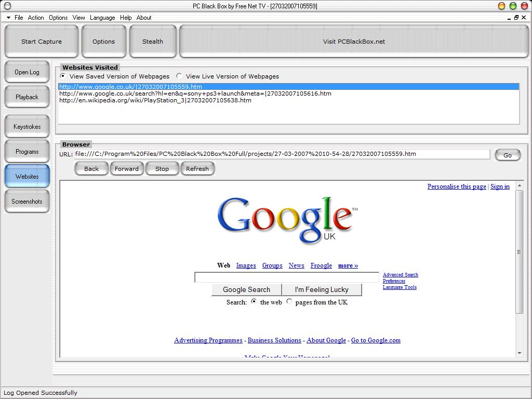Viewport: 532px width, 399px height.
Task: Close the inner document window
Action: pyautogui.click(x=524, y=18)
